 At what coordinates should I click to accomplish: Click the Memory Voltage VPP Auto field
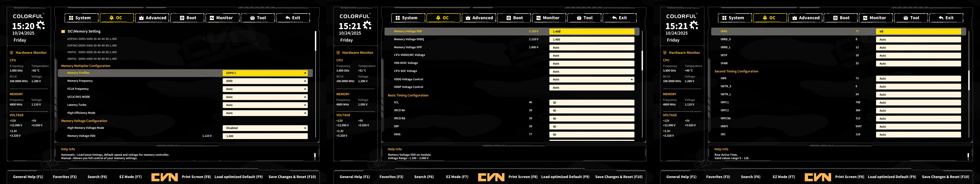click(592, 48)
